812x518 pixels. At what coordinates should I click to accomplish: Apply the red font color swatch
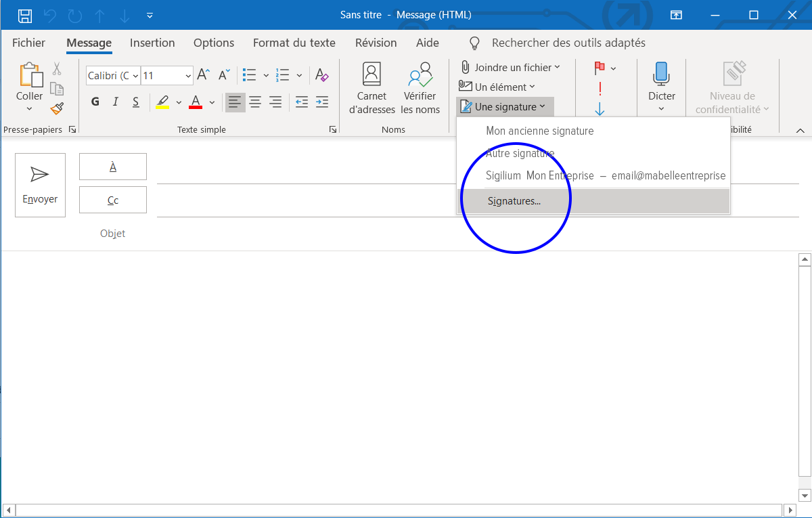[x=196, y=102]
